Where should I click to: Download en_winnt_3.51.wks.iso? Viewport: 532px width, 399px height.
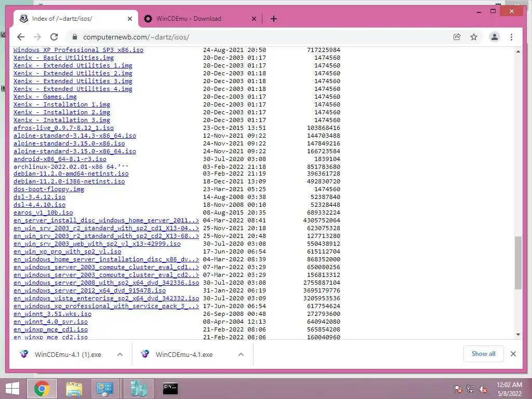(x=52, y=314)
